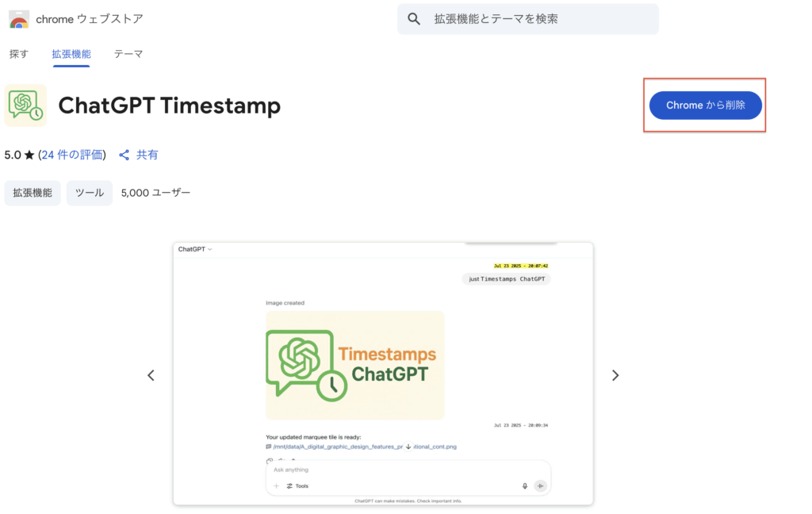Select the 拡張機能 navigation tab
Image resolution: width=812 pixels, height=514 pixels.
pyautogui.click(x=71, y=54)
